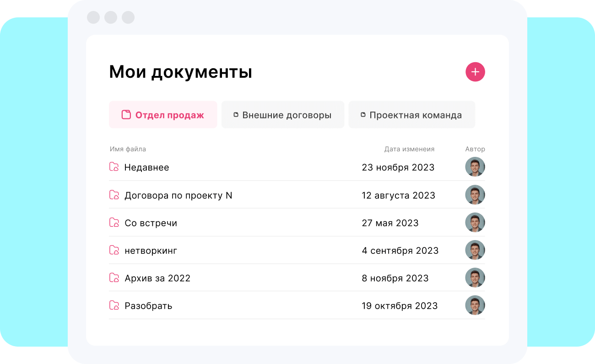Click the pink plus button
The height and width of the screenshot is (364, 595).
point(475,72)
